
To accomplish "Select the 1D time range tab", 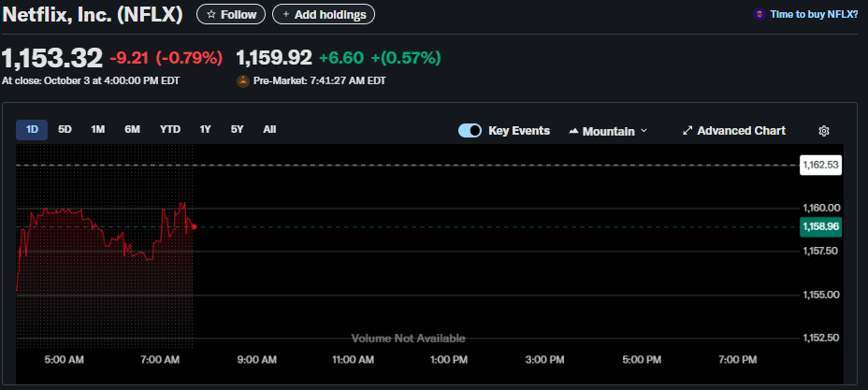I will (32, 130).
